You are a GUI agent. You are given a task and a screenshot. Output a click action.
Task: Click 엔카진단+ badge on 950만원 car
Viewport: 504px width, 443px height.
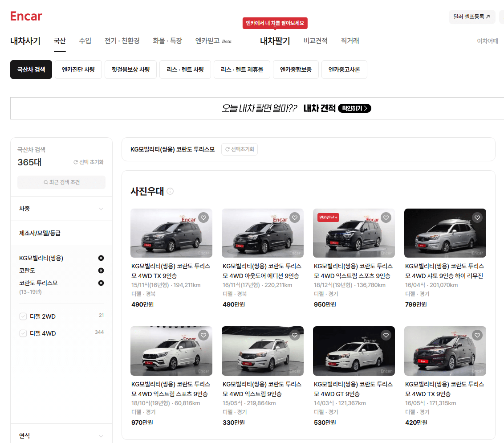click(328, 217)
